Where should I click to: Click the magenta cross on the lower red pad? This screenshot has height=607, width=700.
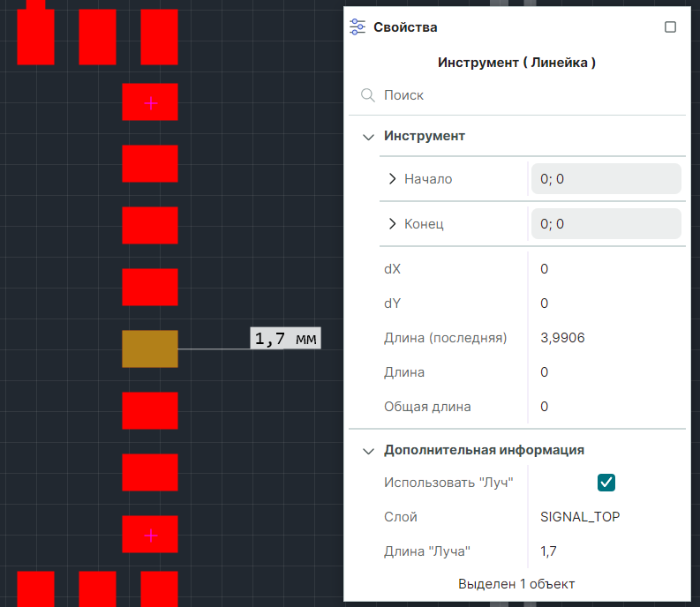pyautogui.click(x=151, y=536)
